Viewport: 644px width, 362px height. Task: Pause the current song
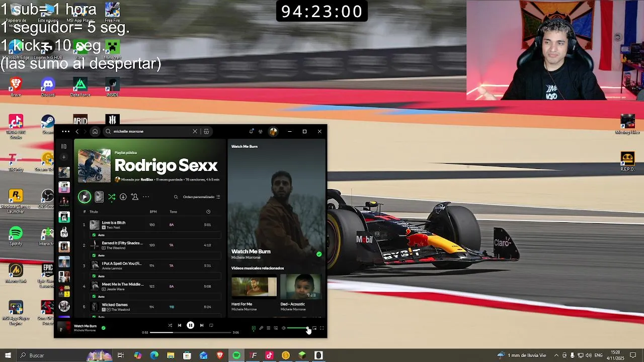(x=190, y=325)
